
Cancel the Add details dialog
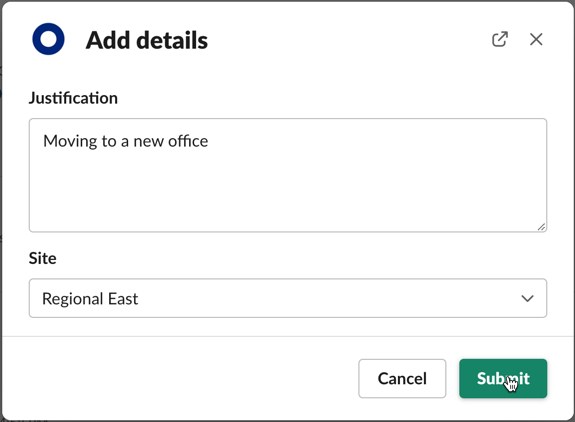pyautogui.click(x=402, y=378)
